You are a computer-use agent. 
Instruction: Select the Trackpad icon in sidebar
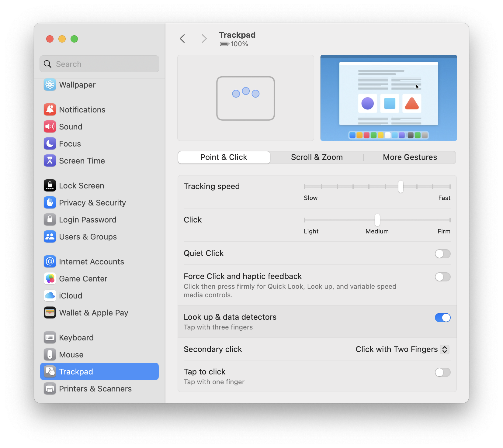pyautogui.click(x=50, y=372)
